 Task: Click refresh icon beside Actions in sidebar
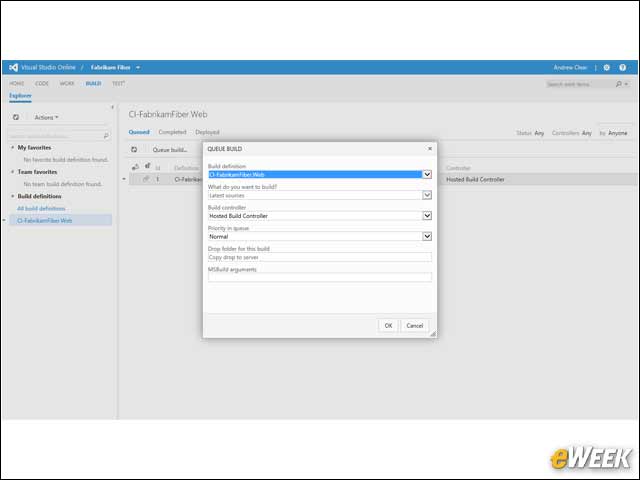pyautogui.click(x=16, y=117)
